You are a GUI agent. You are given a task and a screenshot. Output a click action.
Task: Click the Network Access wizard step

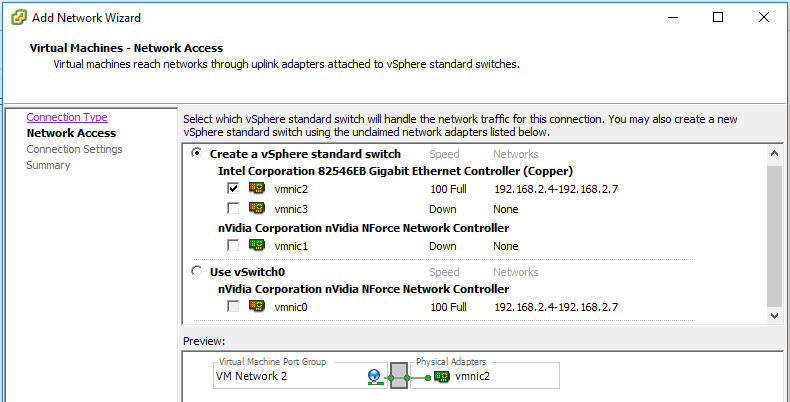(x=71, y=133)
